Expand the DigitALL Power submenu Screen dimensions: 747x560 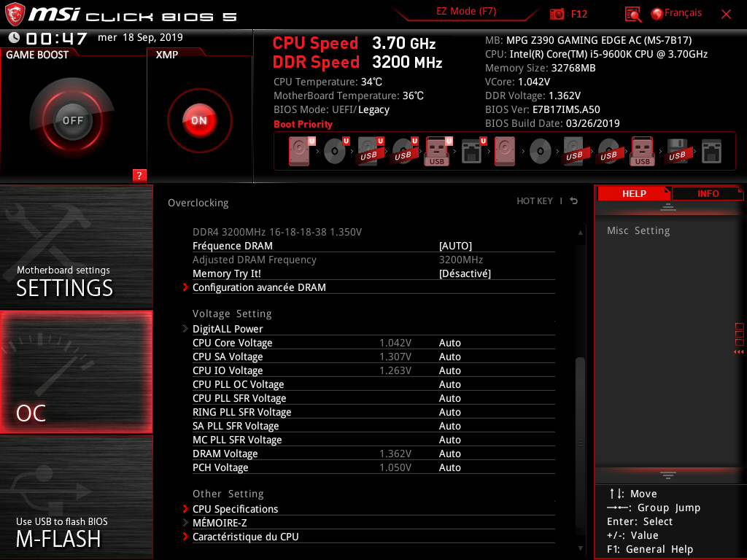(373, 329)
